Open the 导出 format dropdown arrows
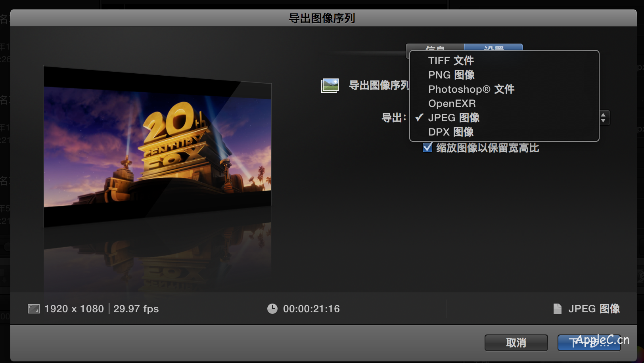644x363 pixels. click(x=604, y=118)
